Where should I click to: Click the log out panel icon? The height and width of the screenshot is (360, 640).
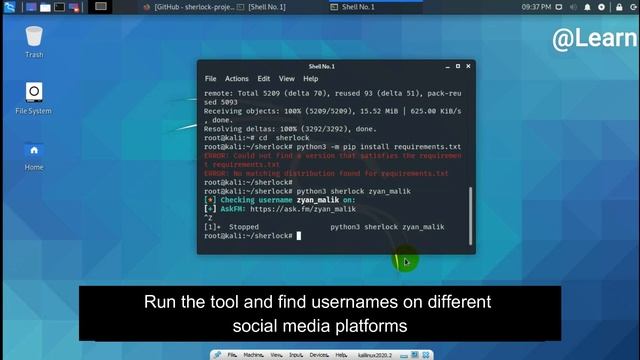pyautogui.click(x=633, y=7)
